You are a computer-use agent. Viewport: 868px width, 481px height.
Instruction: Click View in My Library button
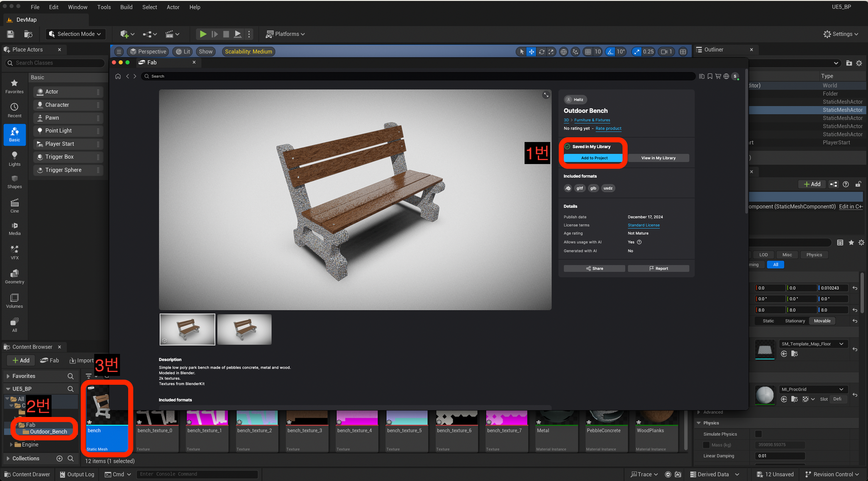pos(658,158)
